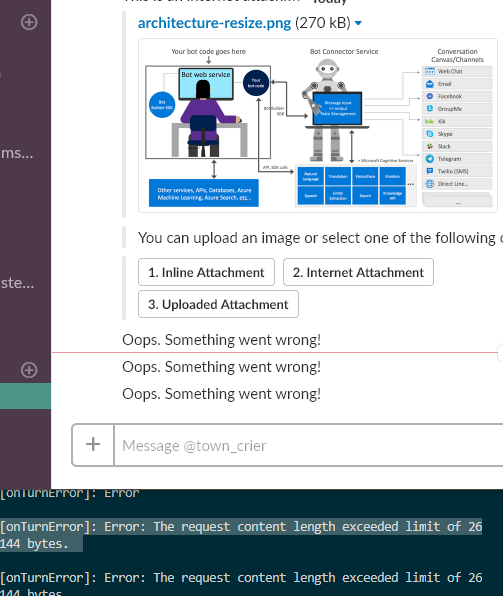
Task: Click 'You can upload an image' message text
Action: pos(320,238)
